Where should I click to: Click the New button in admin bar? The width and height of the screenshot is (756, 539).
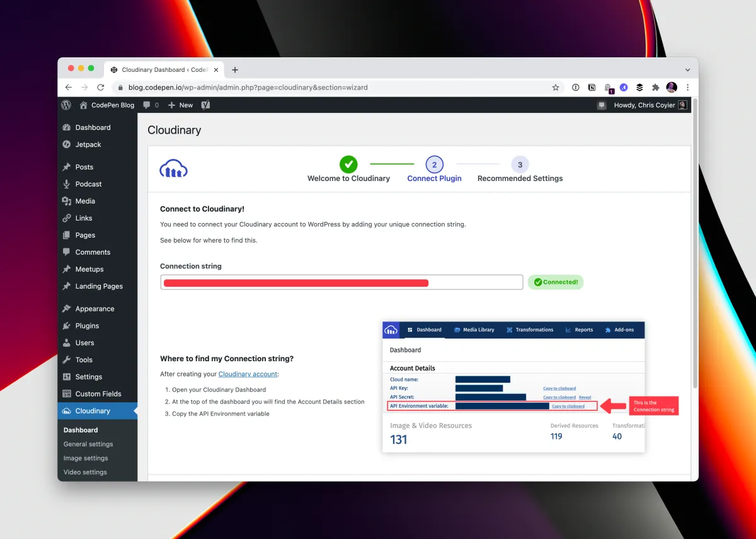[180, 105]
